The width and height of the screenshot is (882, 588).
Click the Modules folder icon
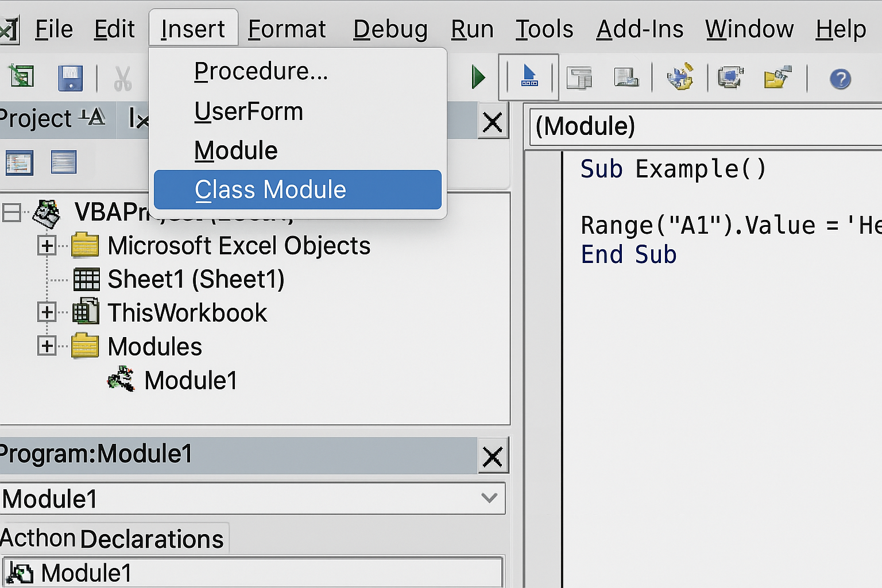click(85, 346)
